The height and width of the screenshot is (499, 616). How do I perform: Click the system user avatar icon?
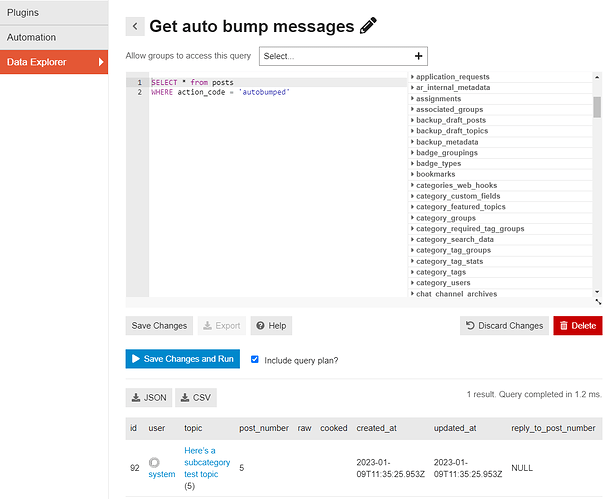154,462
